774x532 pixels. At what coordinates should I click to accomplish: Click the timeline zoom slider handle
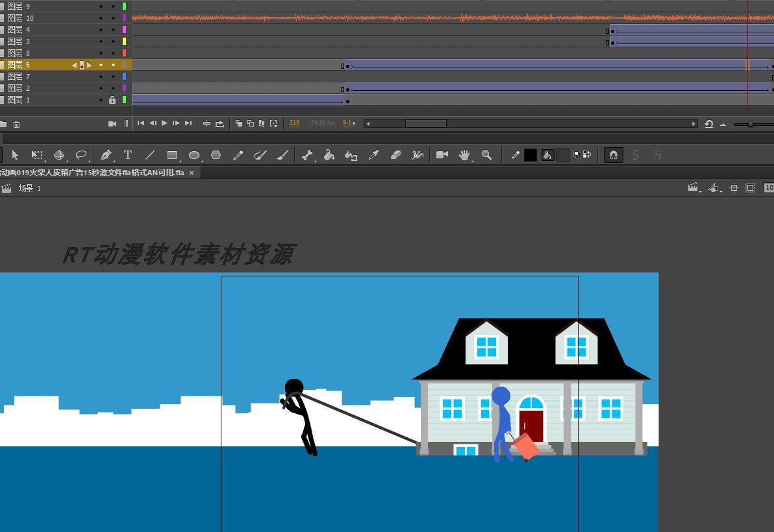pos(751,124)
